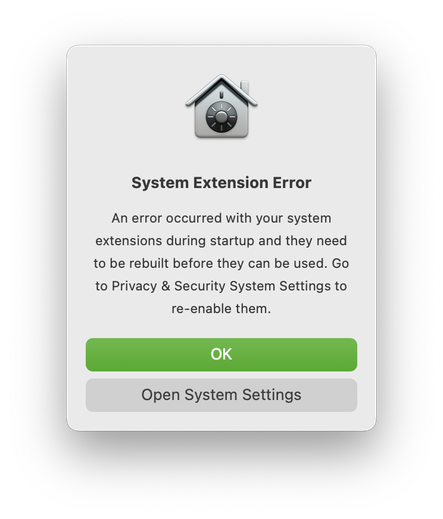Click the blank dialog area below the gray button
Image resolution: width=443 pixels, height=519 pixels.
[x=221, y=421]
